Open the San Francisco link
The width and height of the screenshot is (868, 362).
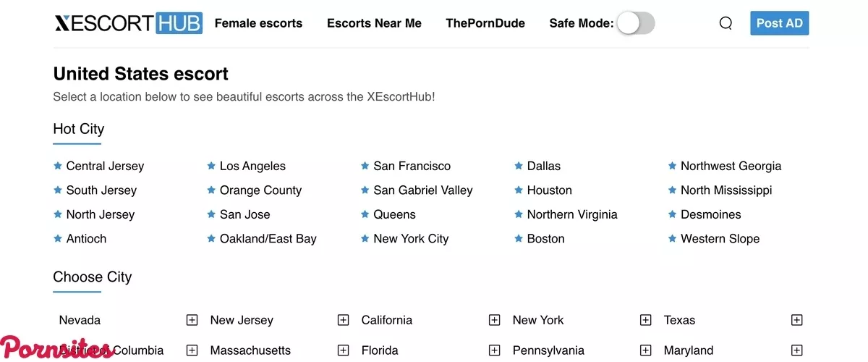coord(412,166)
